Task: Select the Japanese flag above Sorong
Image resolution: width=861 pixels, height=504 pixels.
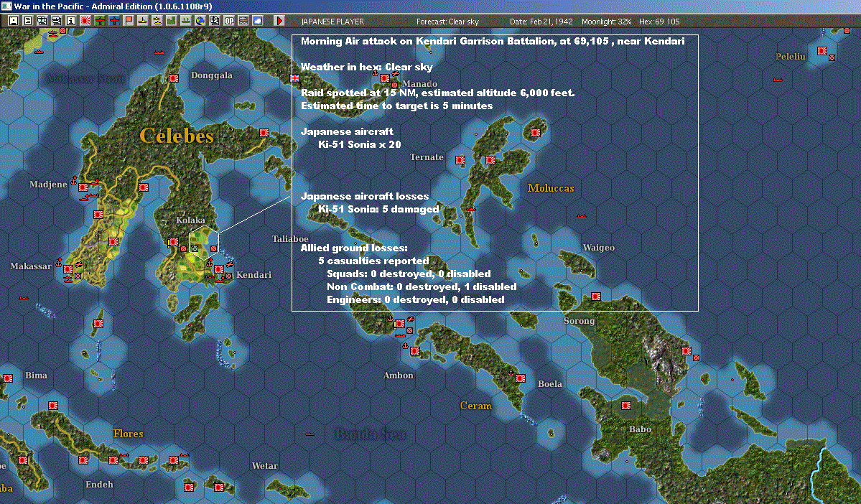Action: [596, 297]
